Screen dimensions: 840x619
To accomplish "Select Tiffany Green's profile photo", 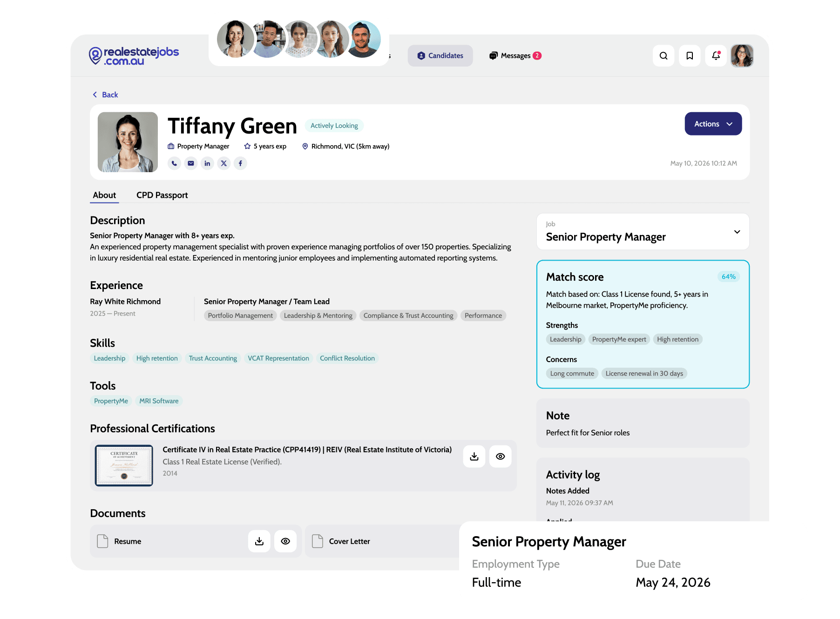I will (128, 142).
